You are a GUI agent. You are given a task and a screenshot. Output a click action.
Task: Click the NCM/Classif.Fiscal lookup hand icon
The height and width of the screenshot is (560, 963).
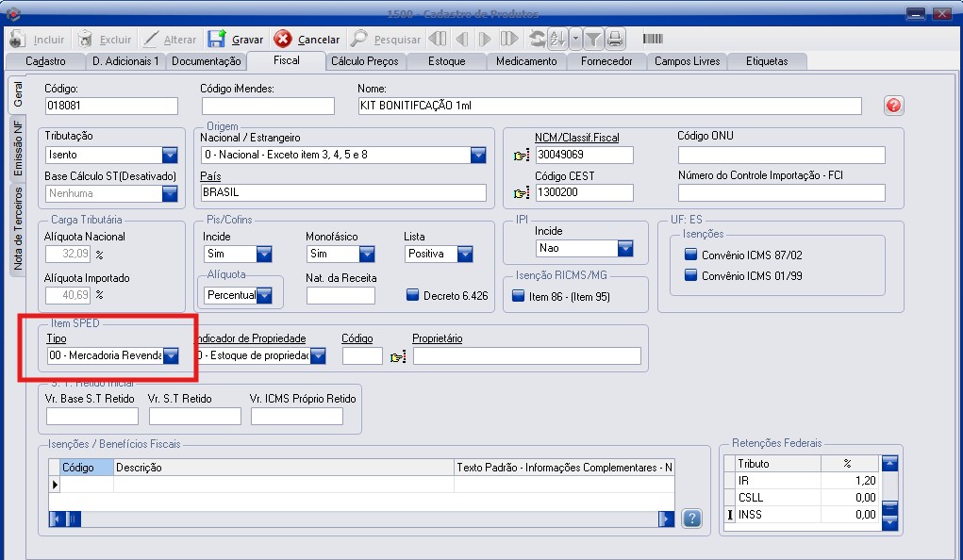522,156
